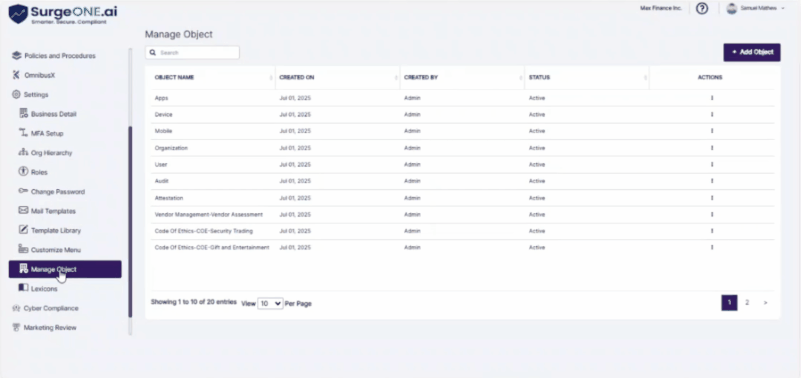This screenshot has width=801, height=378.
Task: Sort by Status column
Action: (645, 78)
